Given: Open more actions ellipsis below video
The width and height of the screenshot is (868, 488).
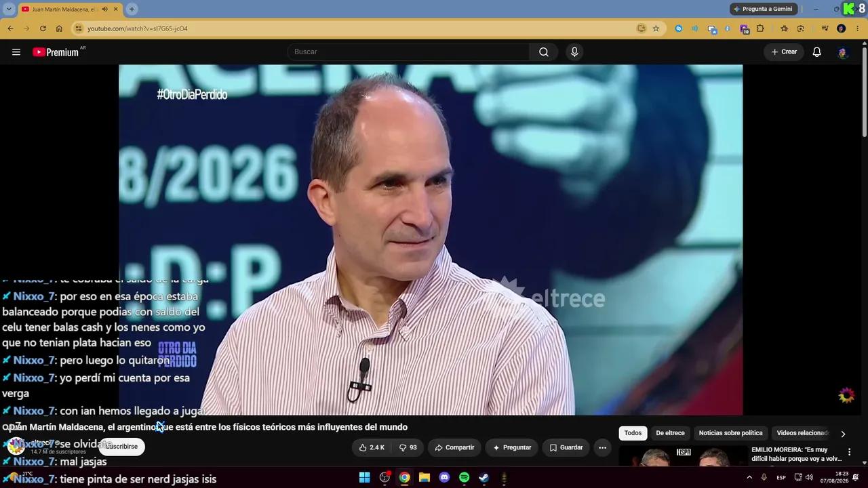Looking at the screenshot, I should 602,447.
